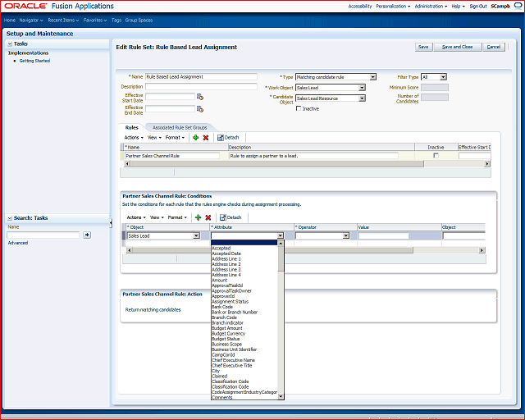Open the condition Operator dropdown
Image resolution: width=525 pixels, height=420 pixels.
tap(346, 235)
